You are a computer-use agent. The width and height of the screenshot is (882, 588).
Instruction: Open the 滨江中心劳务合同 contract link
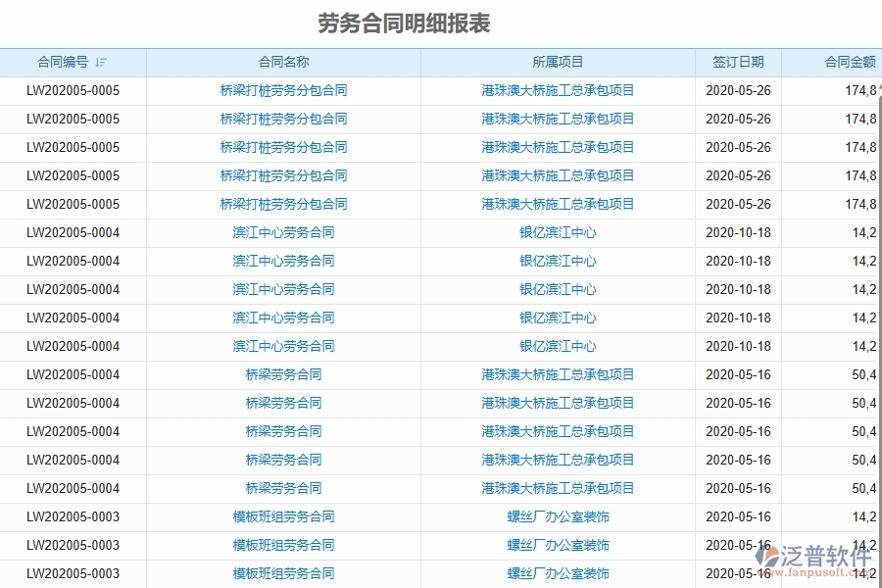point(282,232)
